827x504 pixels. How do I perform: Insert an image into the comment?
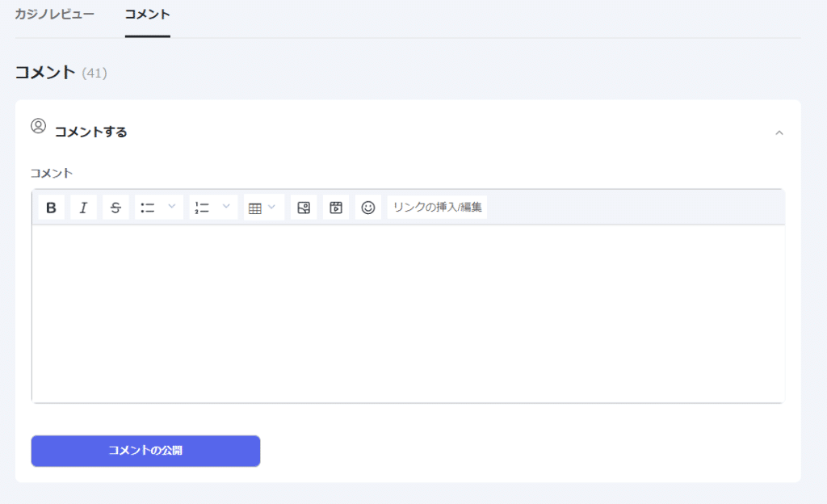(304, 208)
